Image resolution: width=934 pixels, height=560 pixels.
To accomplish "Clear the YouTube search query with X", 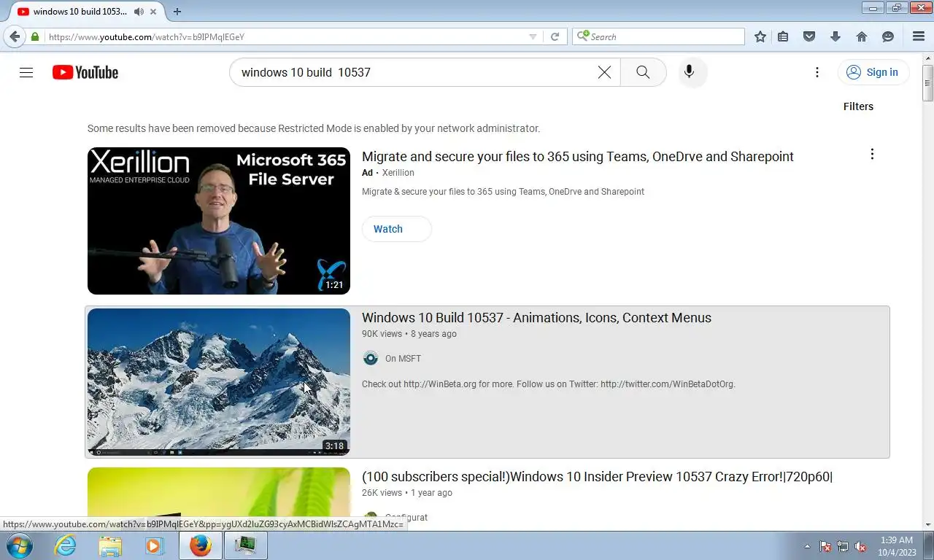I will (x=604, y=72).
